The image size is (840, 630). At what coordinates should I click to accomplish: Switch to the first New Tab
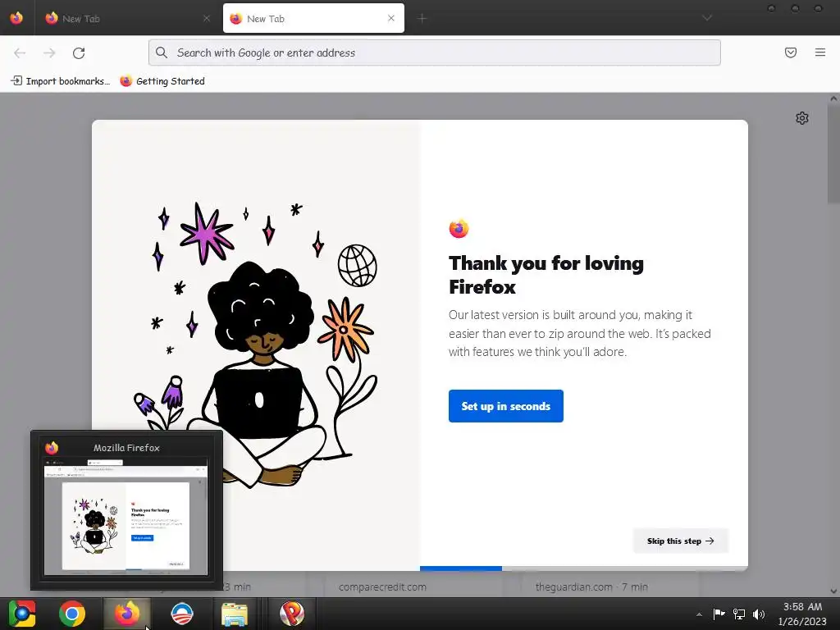(127, 19)
